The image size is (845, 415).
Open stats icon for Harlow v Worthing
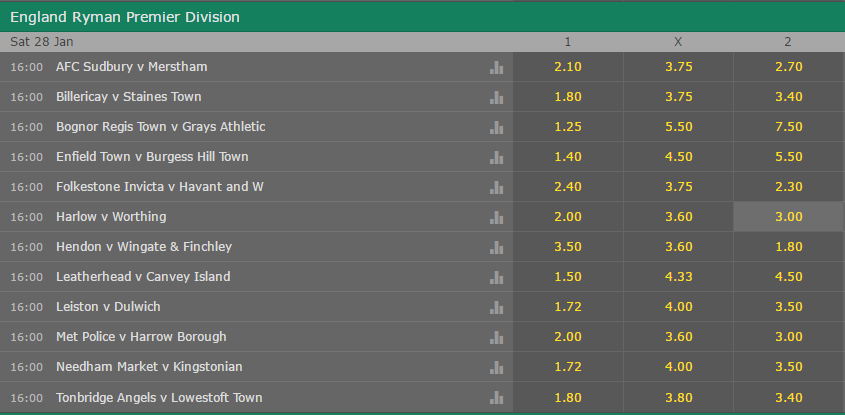coord(496,218)
